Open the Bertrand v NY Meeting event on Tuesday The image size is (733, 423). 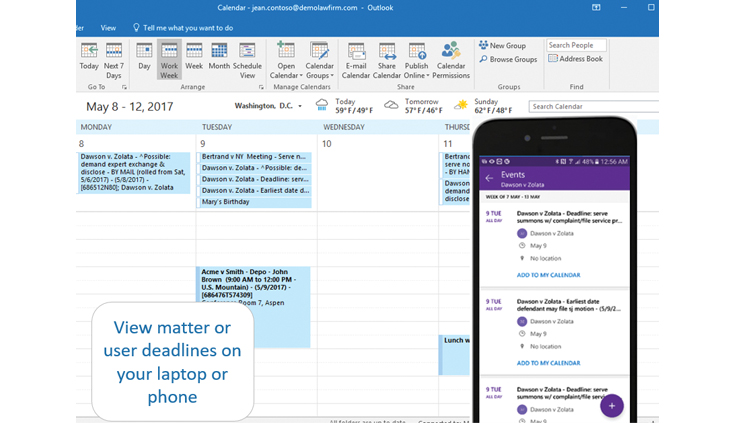(255, 157)
